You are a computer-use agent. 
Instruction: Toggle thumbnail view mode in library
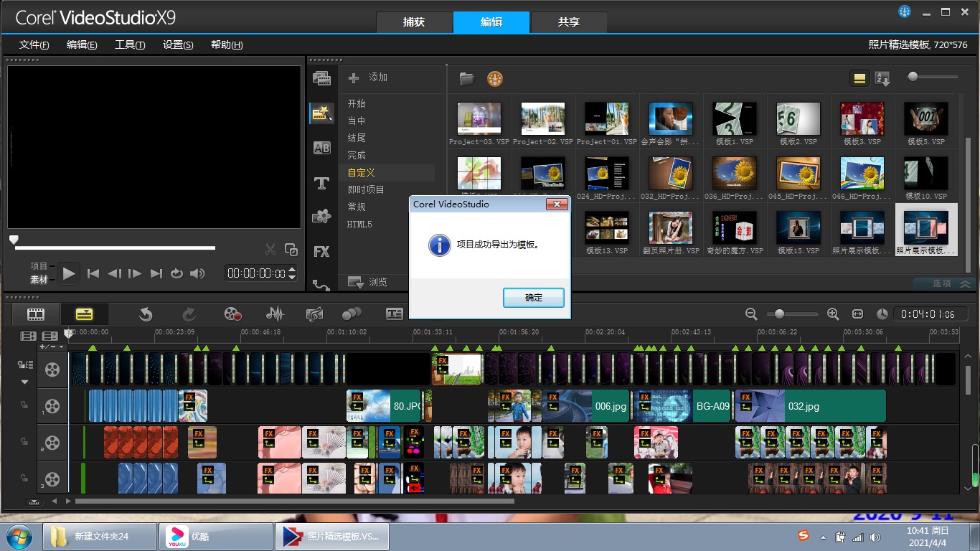coord(859,79)
